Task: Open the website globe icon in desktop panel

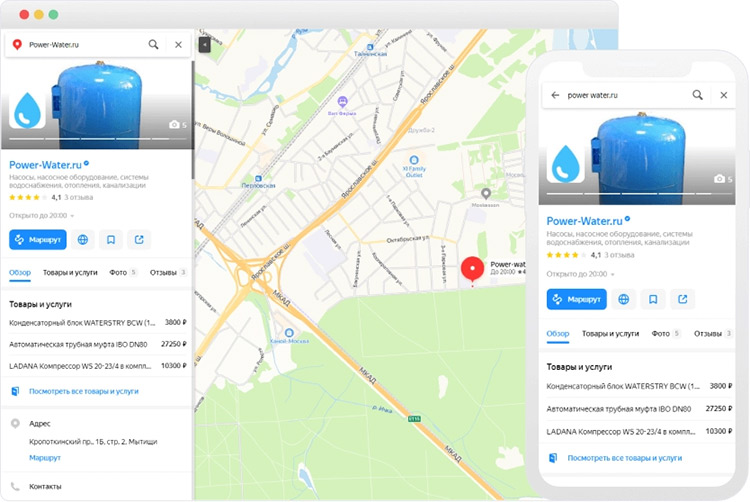Action: point(83,240)
